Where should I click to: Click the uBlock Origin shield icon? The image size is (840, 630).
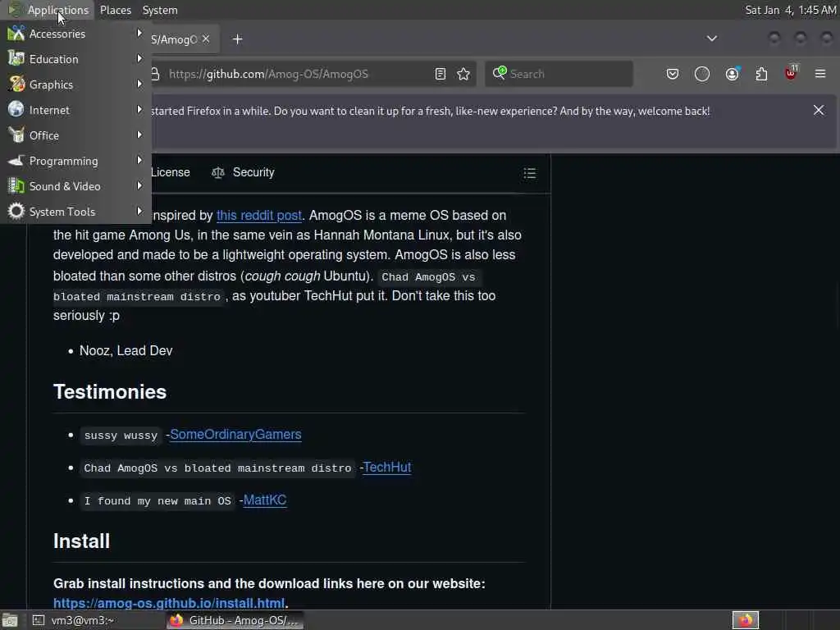click(791, 73)
